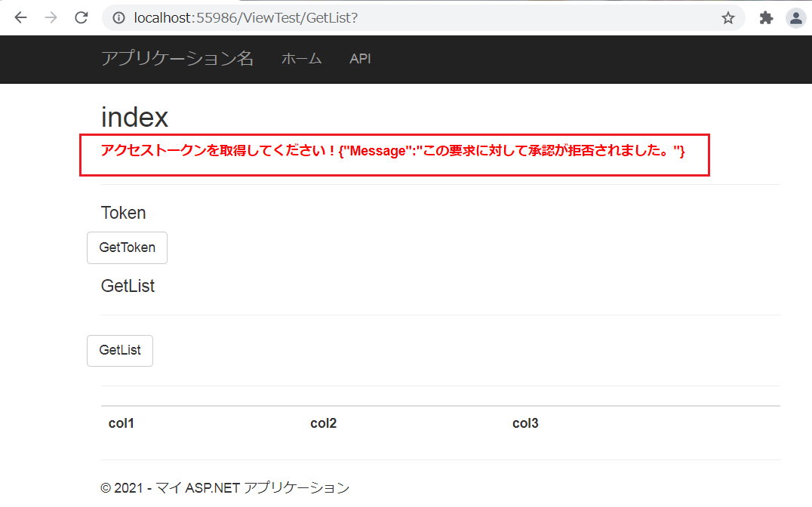The image size is (812, 507).
Task: Click the GetToken button
Action: click(x=127, y=247)
